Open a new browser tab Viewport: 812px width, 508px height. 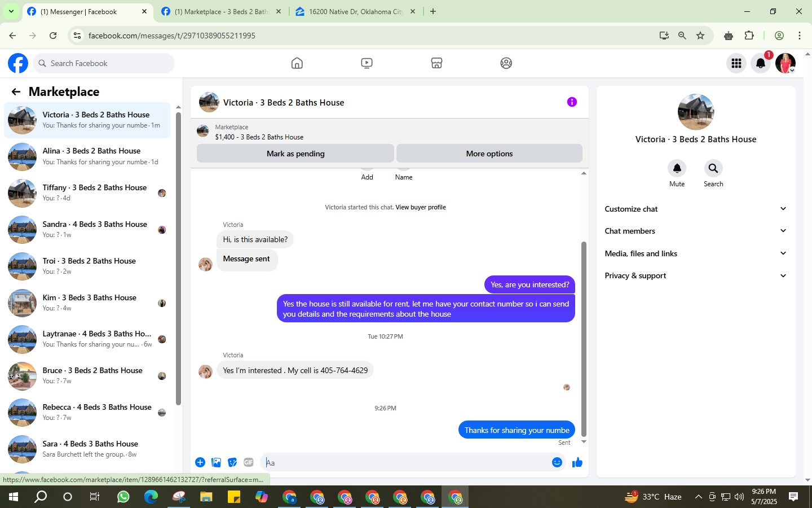433,11
